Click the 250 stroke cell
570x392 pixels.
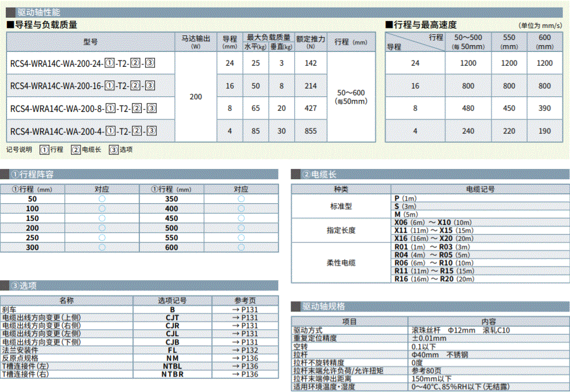33,237
